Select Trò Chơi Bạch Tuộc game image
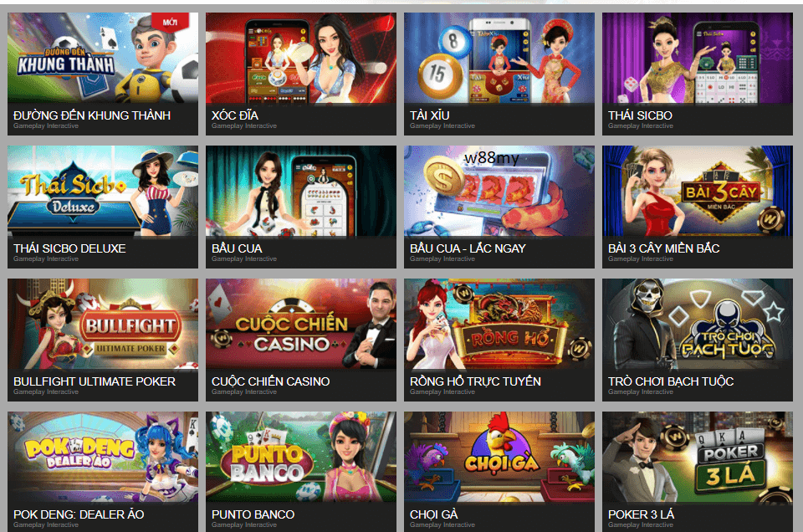The width and height of the screenshot is (803, 532). 697,324
